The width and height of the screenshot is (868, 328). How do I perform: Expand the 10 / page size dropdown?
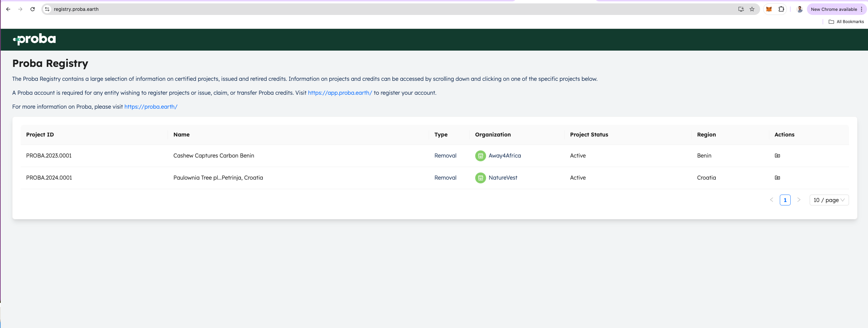coord(829,200)
